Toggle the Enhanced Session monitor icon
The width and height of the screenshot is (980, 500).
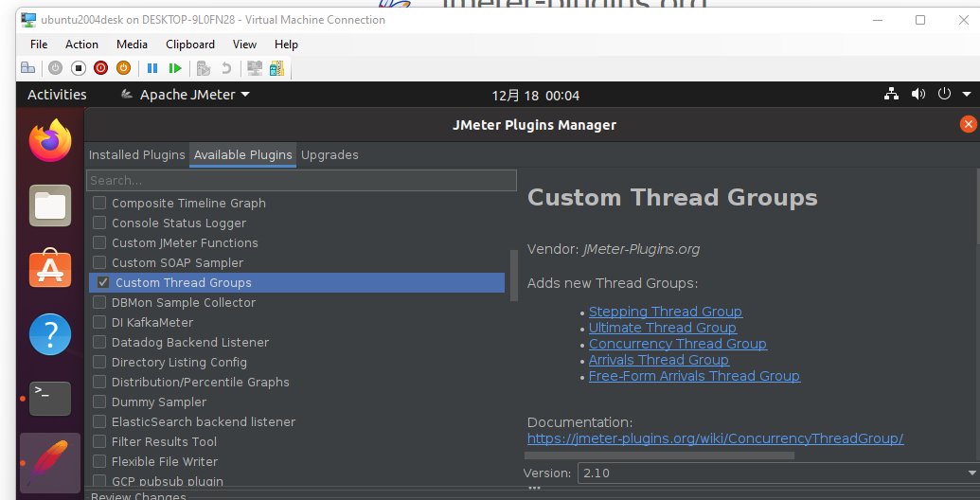[255, 68]
